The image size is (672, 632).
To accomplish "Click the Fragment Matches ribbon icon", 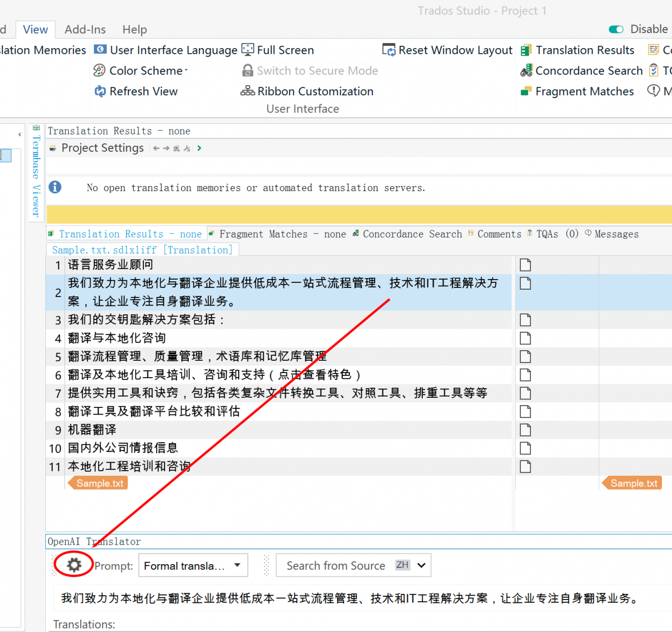I will (x=525, y=91).
